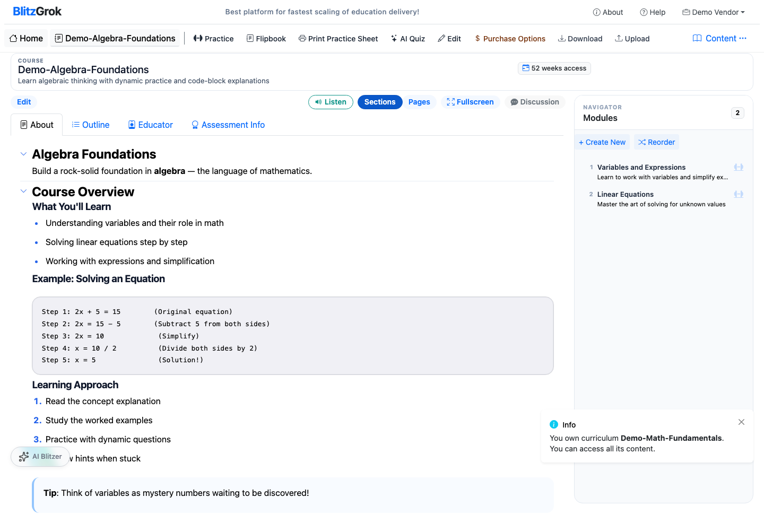Click 'Example: Solving an Equation' heading
Screen dimensions: 764x532
pos(99,279)
